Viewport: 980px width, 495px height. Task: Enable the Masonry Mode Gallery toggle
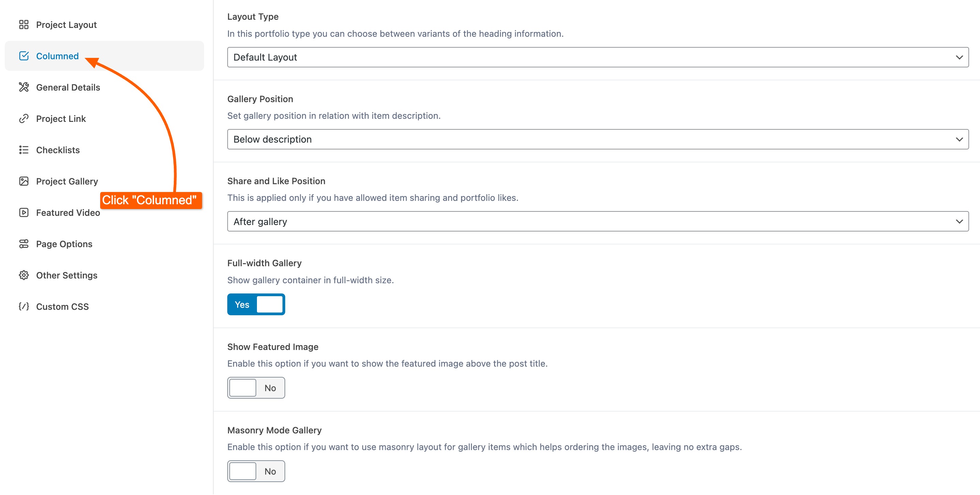pyautogui.click(x=256, y=472)
